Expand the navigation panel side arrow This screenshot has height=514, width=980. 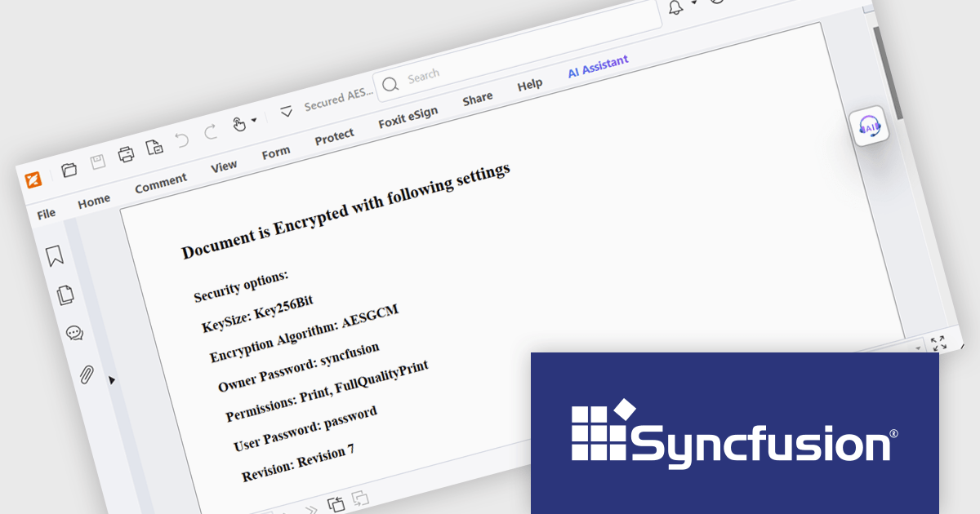112,379
